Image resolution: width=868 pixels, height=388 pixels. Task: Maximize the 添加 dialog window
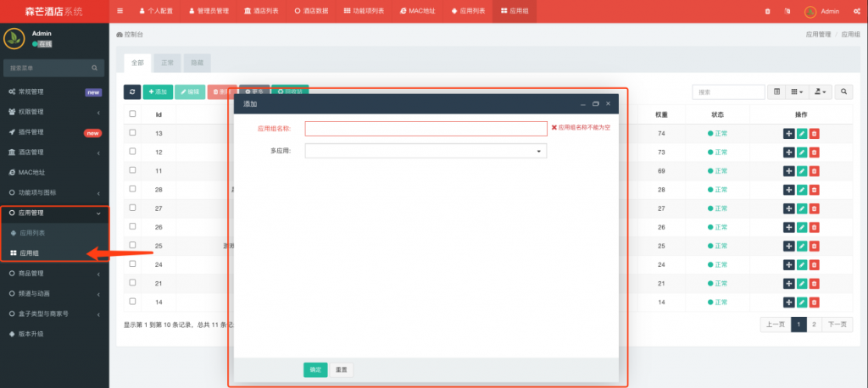click(x=595, y=103)
